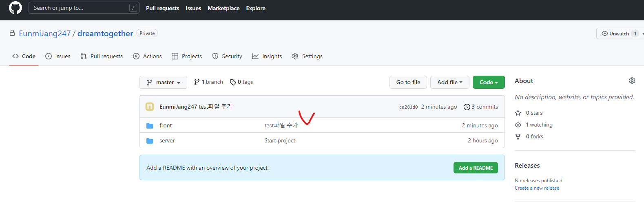This screenshot has width=644, height=212.
Task: View the Insights tab
Action: 267,56
